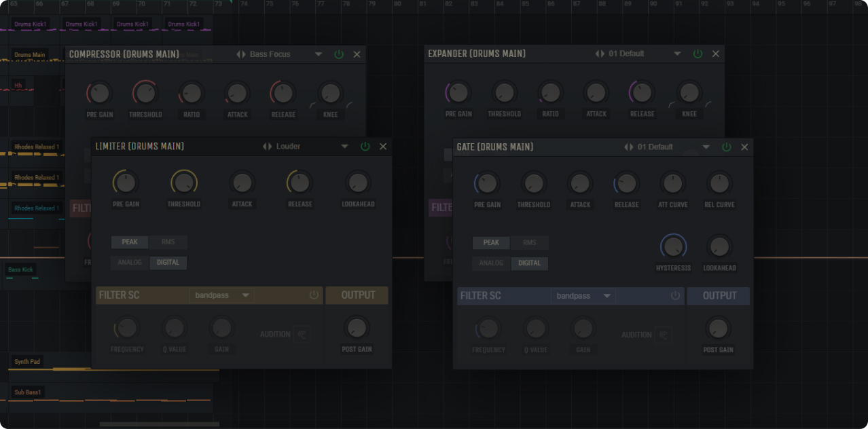Enable the Gate Filter SC power toggle
The image size is (868, 429).
(675, 296)
